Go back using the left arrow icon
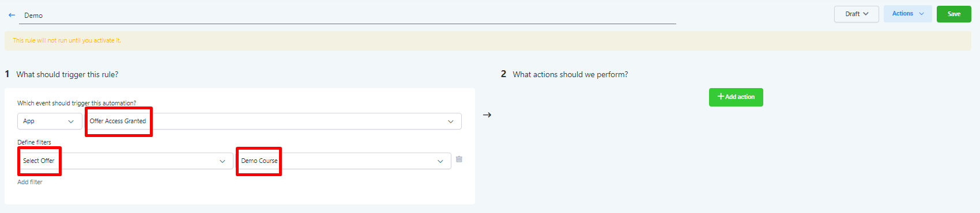The width and height of the screenshot is (980, 213). click(x=12, y=16)
